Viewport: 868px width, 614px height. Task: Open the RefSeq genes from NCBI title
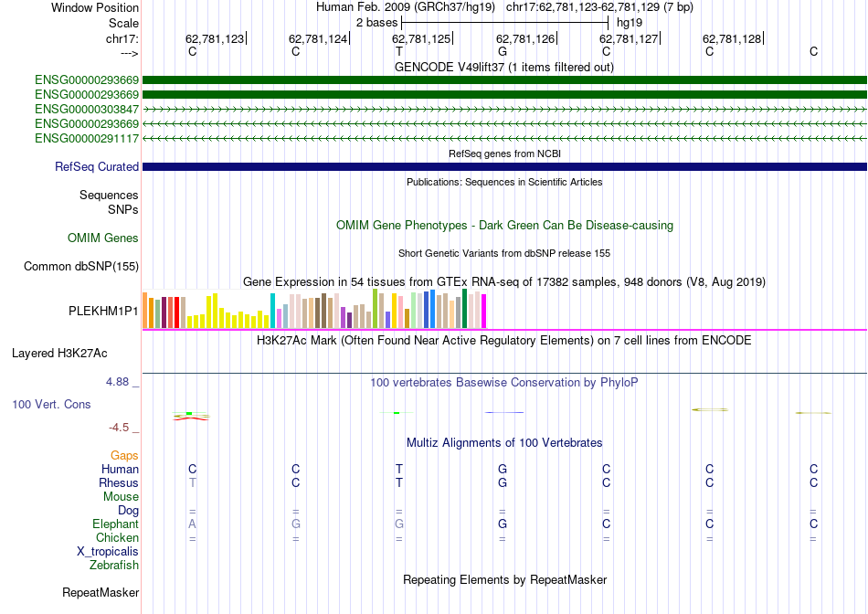[504, 153]
